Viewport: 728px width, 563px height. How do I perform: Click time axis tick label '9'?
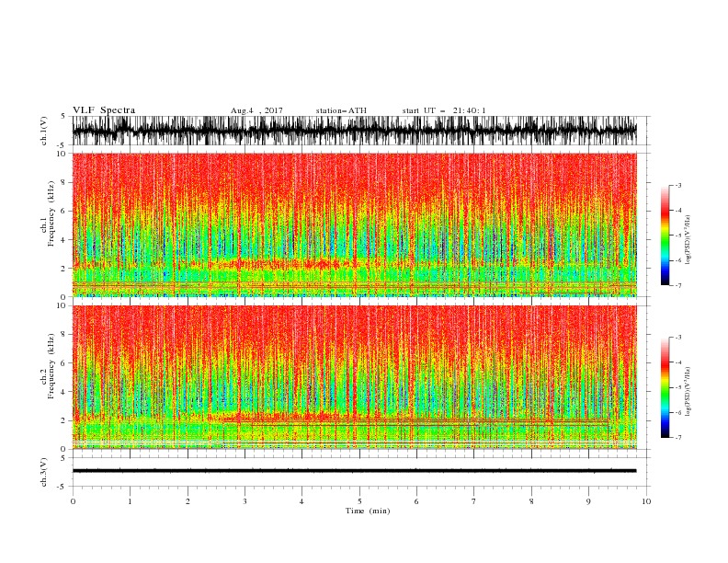click(x=588, y=501)
